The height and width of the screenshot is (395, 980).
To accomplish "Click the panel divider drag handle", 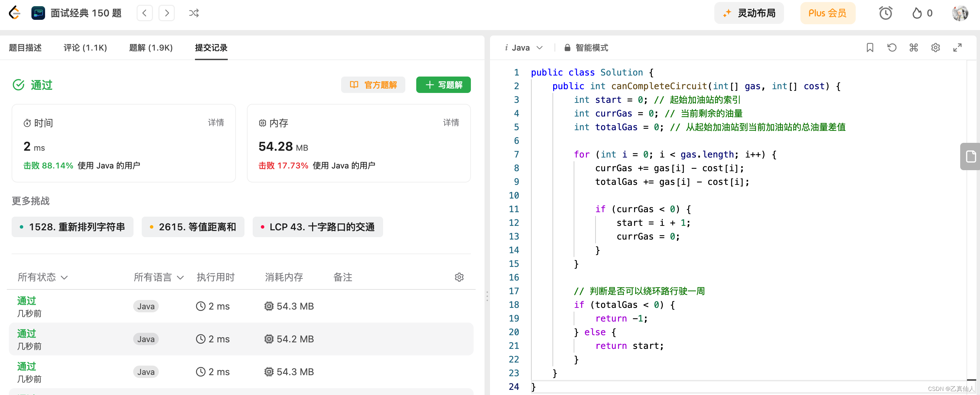I will pos(487,296).
